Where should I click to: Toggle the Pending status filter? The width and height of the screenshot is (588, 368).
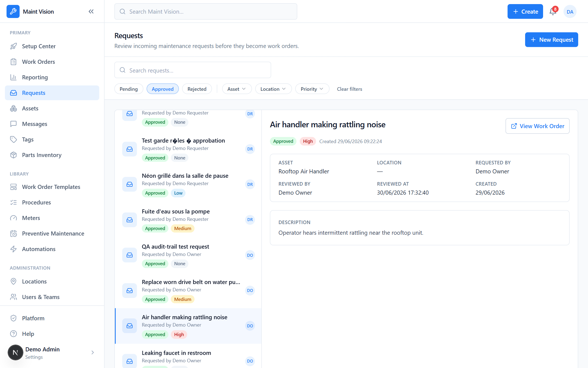129,89
